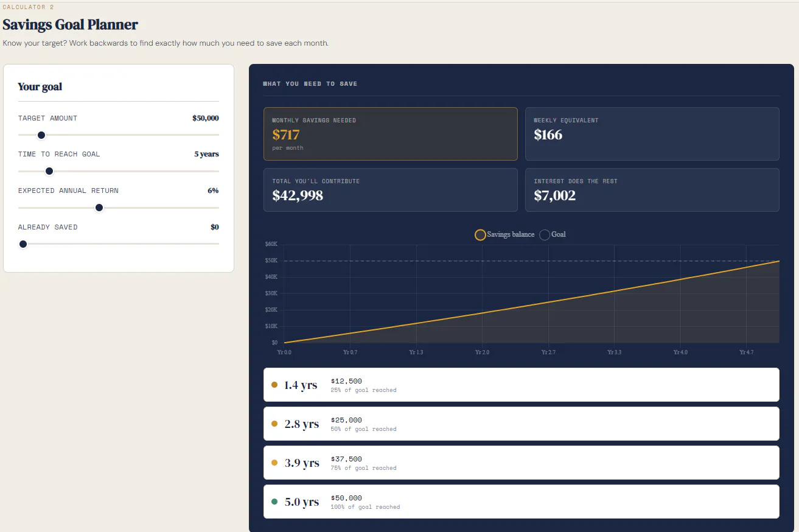Click the $50,000 target amount value
The height and width of the screenshot is (532, 799).
point(206,118)
